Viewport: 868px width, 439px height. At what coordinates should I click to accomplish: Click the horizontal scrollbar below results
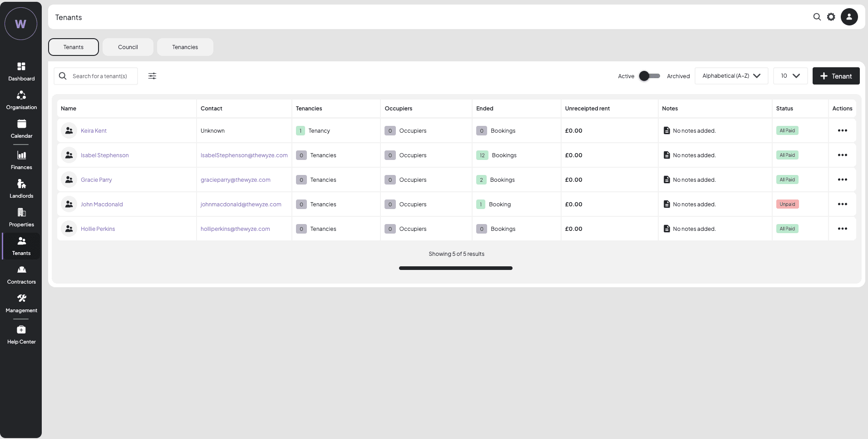pos(455,268)
